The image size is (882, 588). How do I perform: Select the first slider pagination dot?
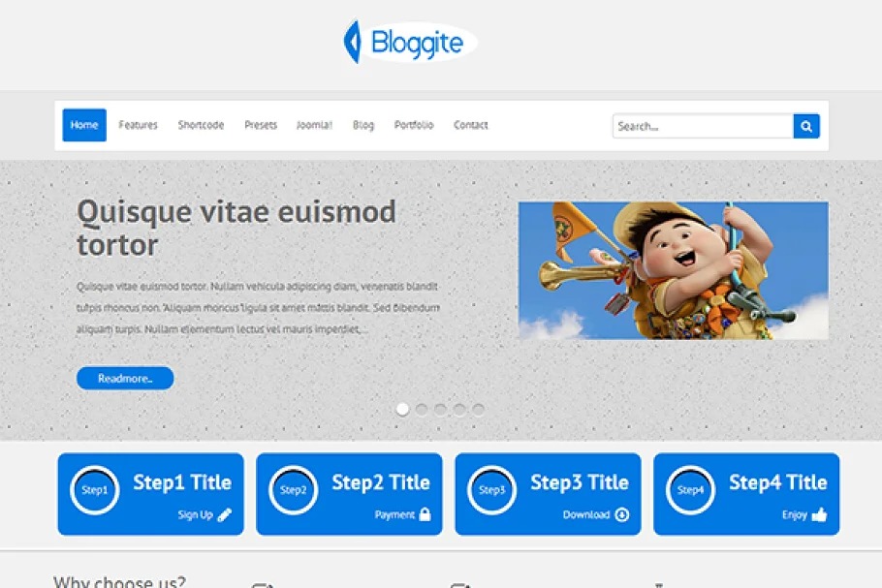(402, 409)
